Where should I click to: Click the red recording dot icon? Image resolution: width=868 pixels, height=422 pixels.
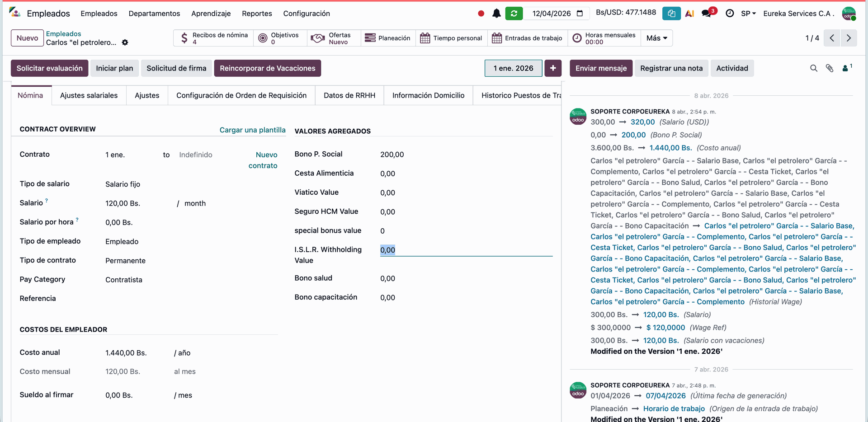tap(481, 14)
